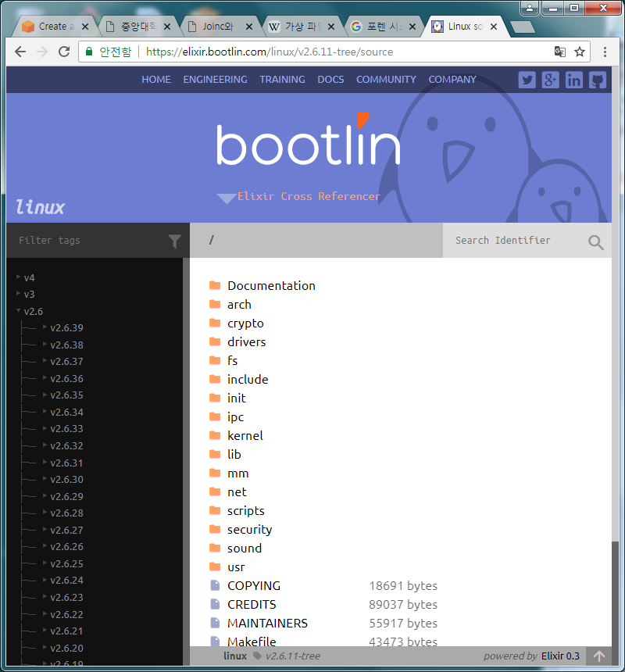
Task: Expand the v2.6.35 tag node
Action: coord(45,395)
